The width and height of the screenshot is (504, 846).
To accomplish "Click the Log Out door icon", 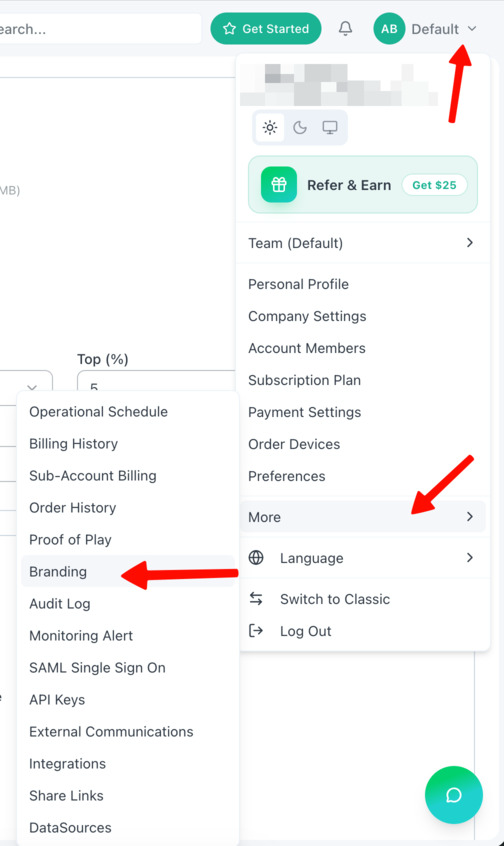I will tap(256, 630).
